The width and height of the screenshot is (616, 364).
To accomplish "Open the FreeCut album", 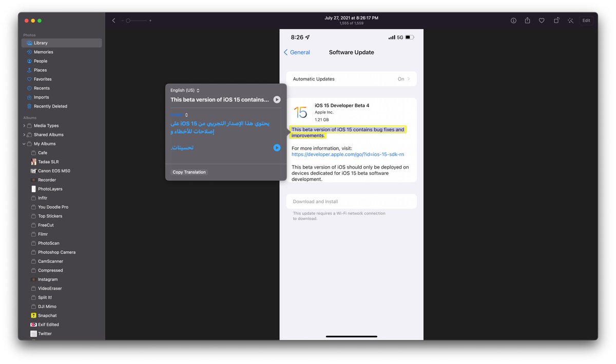I will click(x=62, y=225).
